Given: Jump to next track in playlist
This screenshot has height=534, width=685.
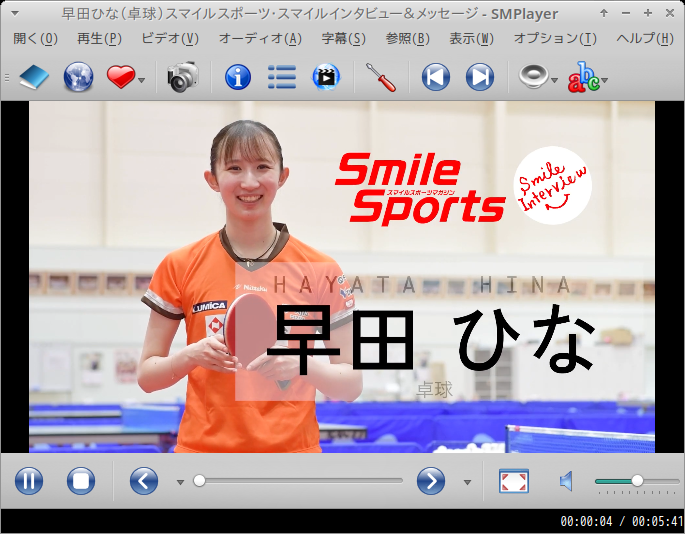Looking at the screenshot, I should (480, 77).
